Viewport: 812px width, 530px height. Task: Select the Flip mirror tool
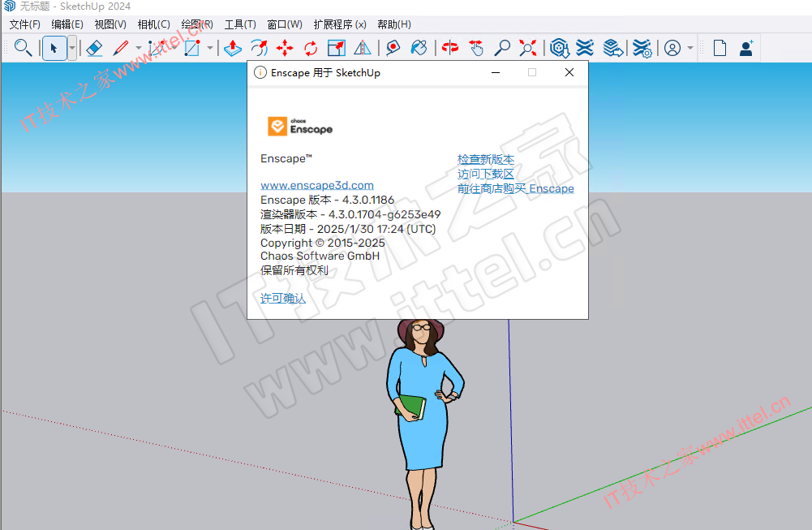pyautogui.click(x=363, y=48)
